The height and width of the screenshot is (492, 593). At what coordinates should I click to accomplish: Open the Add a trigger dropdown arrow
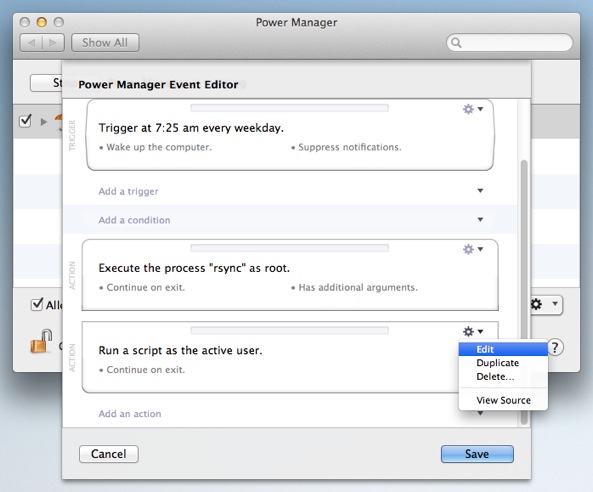click(x=480, y=191)
